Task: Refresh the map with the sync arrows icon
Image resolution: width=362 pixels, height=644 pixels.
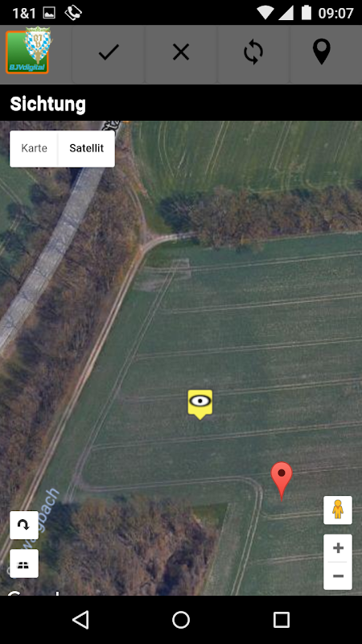Action: click(253, 52)
